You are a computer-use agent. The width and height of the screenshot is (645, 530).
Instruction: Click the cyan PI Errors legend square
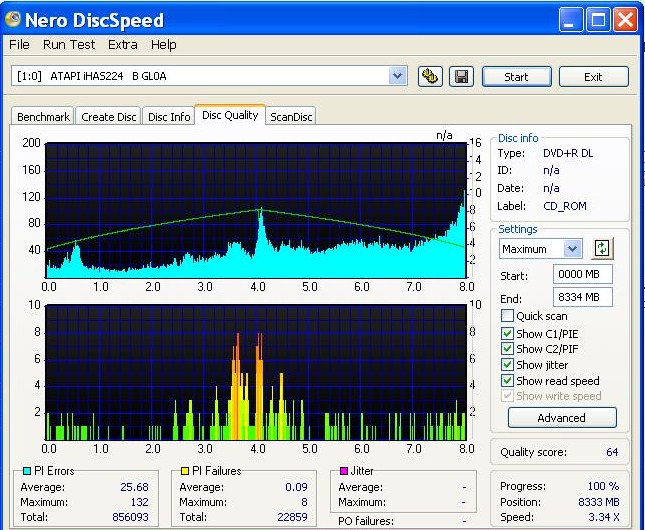pyautogui.click(x=27, y=471)
